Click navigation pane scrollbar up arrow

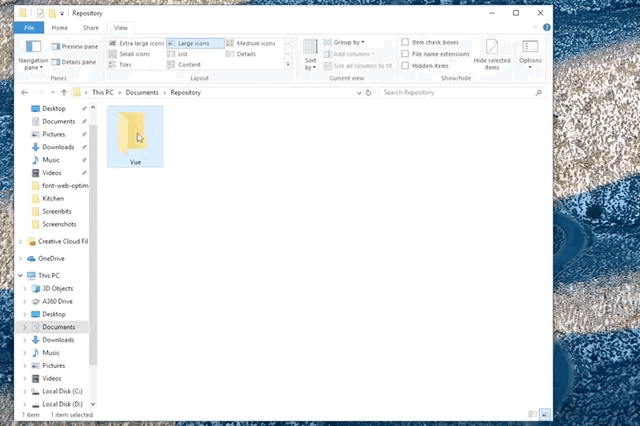(x=93, y=108)
